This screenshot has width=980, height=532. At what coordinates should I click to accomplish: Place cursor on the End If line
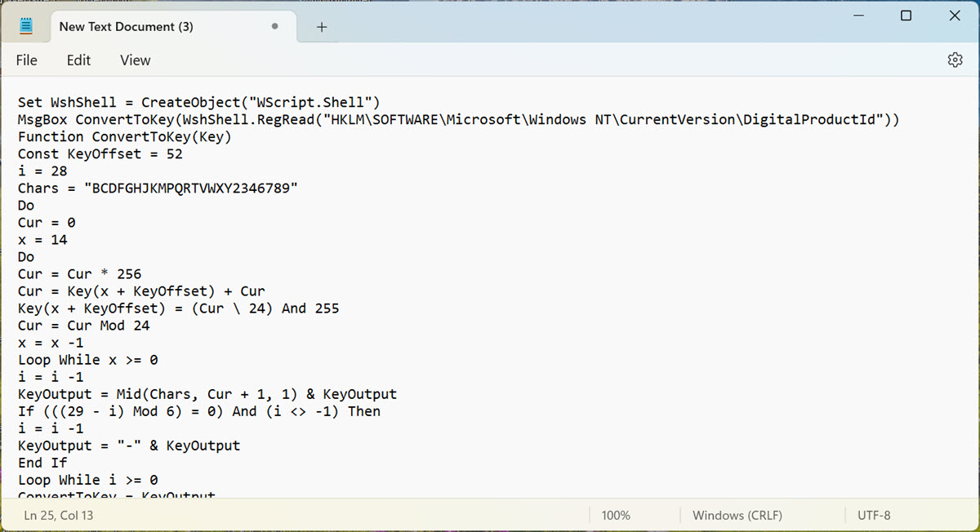[x=42, y=463]
